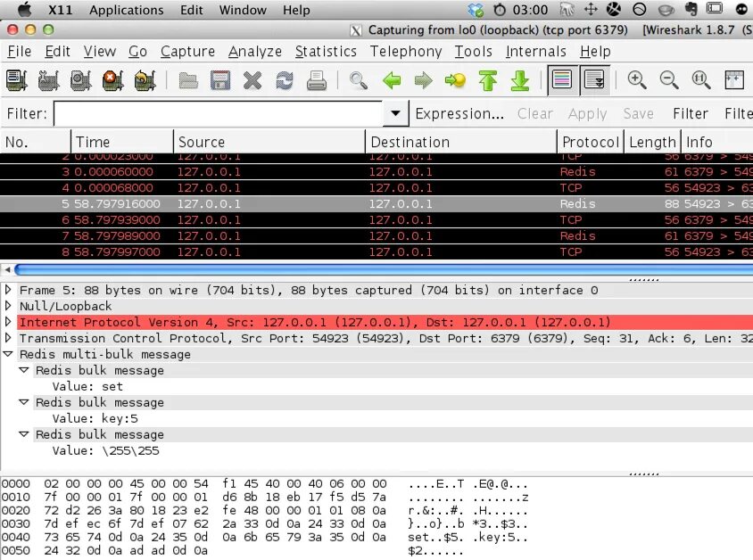The image size is (753, 560).
Task: Select packet 8 at time 58.797997000
Action: tap(376, 252)
